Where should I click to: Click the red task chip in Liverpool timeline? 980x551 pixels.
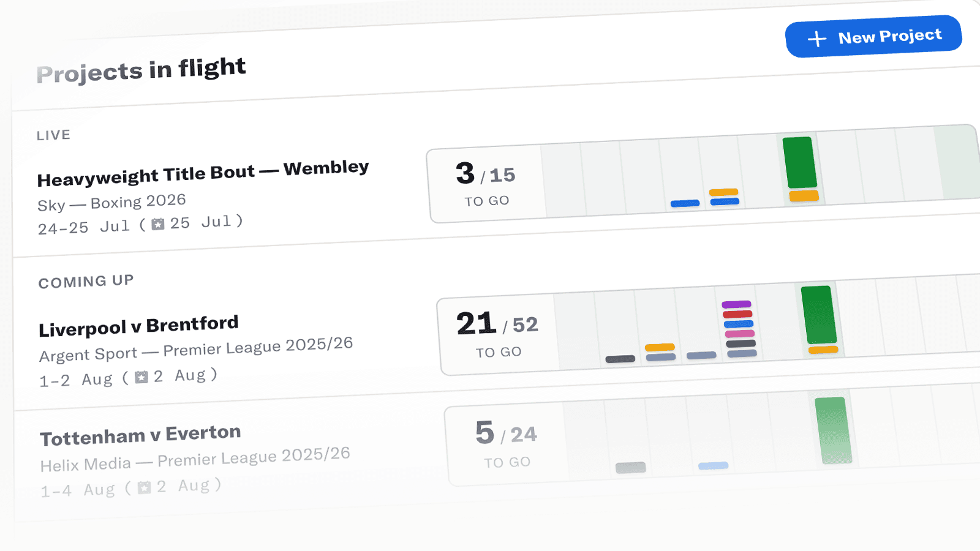click(737, 314)
